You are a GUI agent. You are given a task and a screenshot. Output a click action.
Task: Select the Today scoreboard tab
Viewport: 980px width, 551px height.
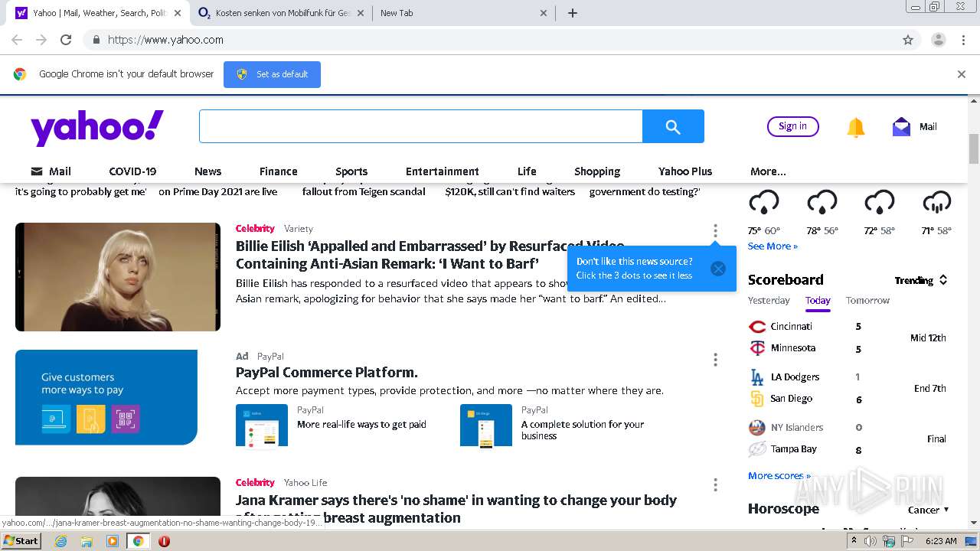click(x=818, y=301)
